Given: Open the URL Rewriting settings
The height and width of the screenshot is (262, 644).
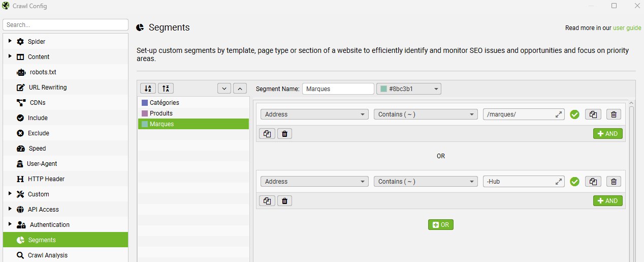Looking at the screenshot, I should pos(47,88).
